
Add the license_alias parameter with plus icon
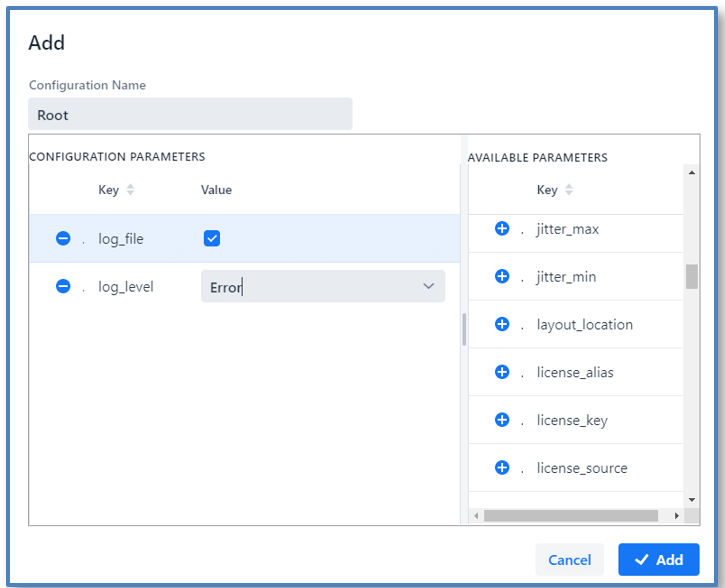point(502,372)
